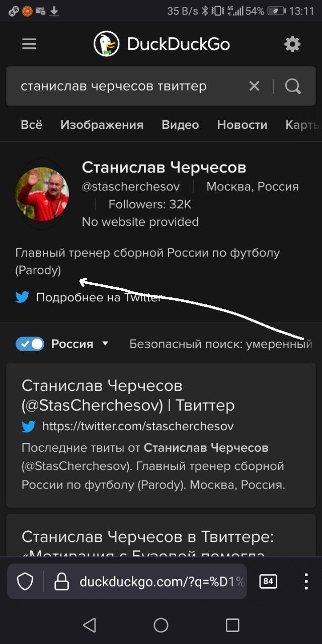Click the magnifying glass search icon

click(x=293, y=86)
